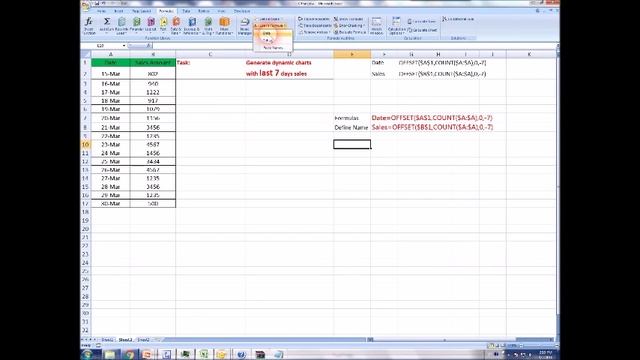Screen dimensions: 640x360
Task: Open the Financial functions icon
Action: tap(137, 25)
